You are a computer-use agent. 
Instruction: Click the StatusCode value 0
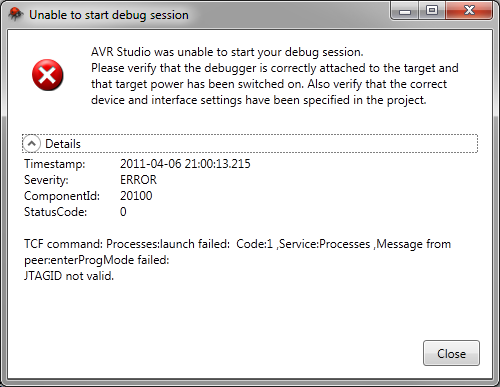(x=123, y=212)
